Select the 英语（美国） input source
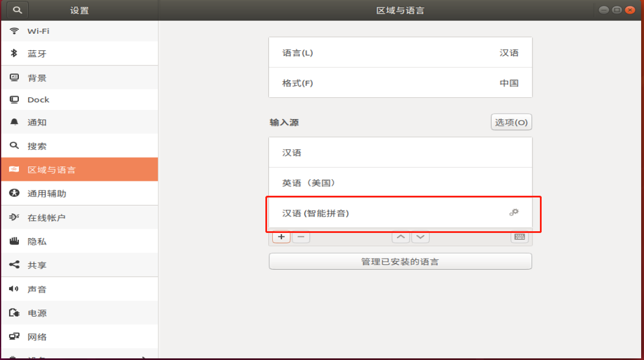The height and width of the screenshot is (360, 644). (400, 183)
